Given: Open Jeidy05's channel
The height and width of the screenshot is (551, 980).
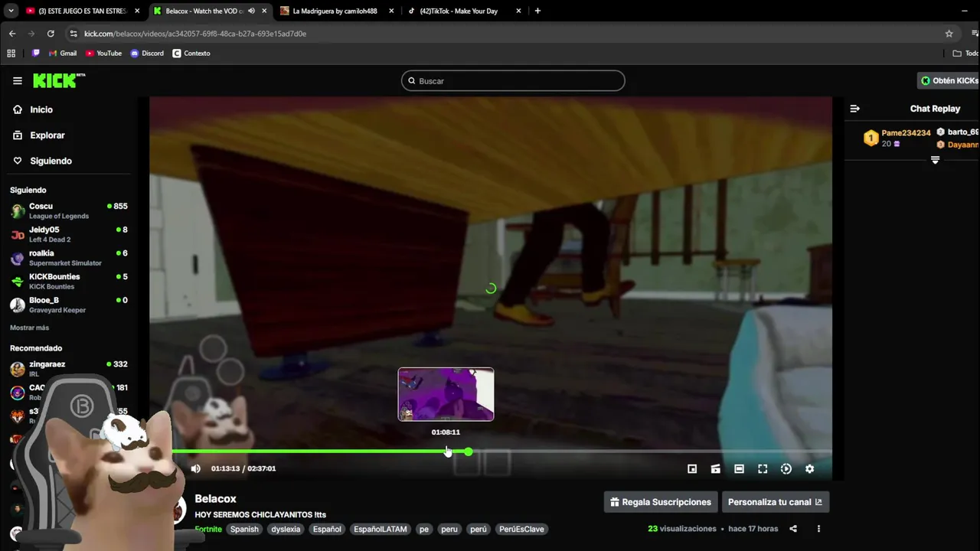Looking at the screenshot, I should click(69, 234).
